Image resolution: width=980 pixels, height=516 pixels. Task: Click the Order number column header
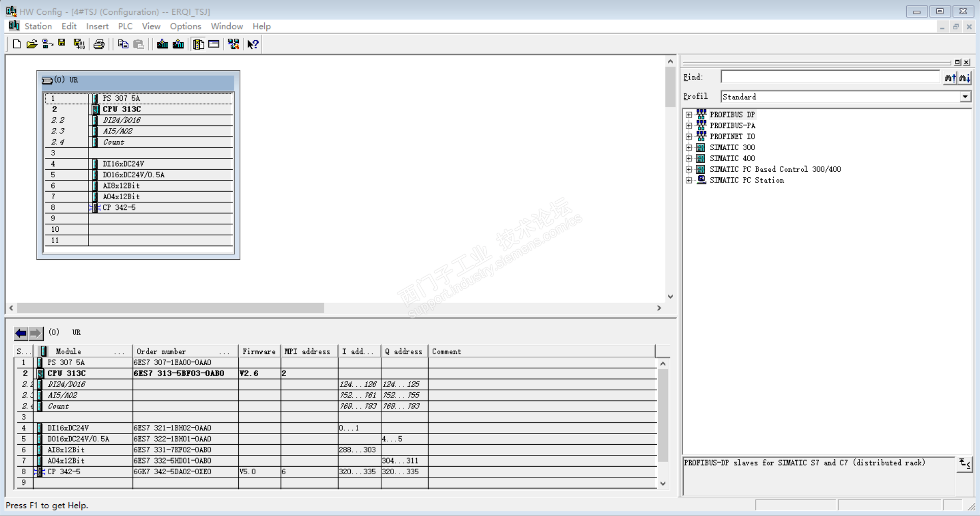pos(185,351)
